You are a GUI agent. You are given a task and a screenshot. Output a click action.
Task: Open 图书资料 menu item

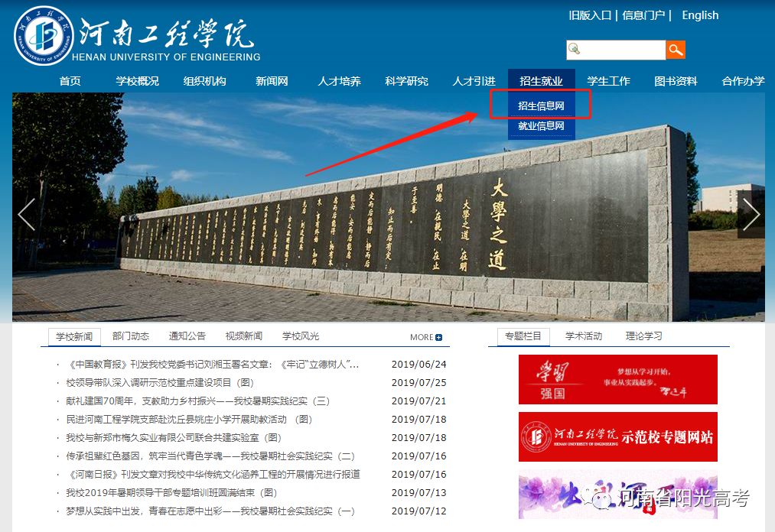[676, 81]
